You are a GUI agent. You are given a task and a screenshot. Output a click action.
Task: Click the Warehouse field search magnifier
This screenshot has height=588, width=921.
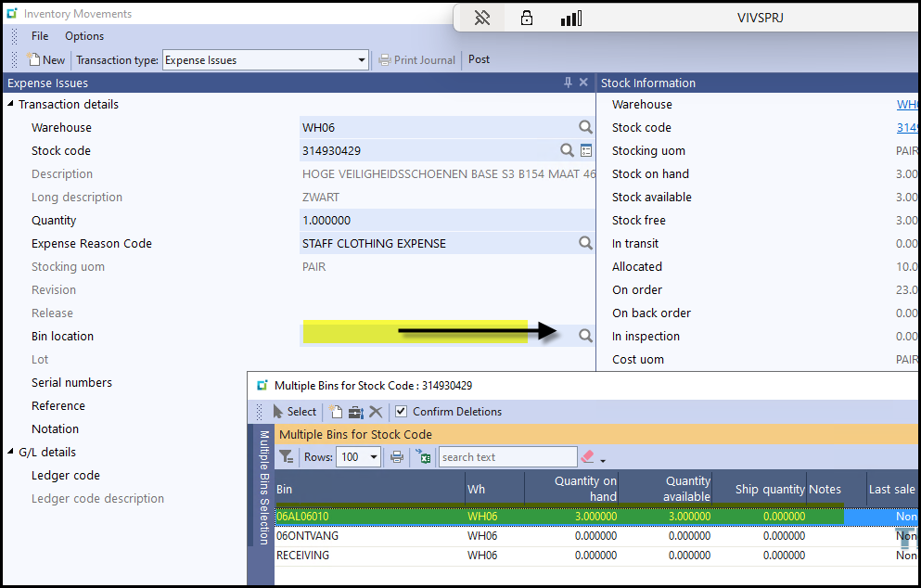click(x=585, y=127)
